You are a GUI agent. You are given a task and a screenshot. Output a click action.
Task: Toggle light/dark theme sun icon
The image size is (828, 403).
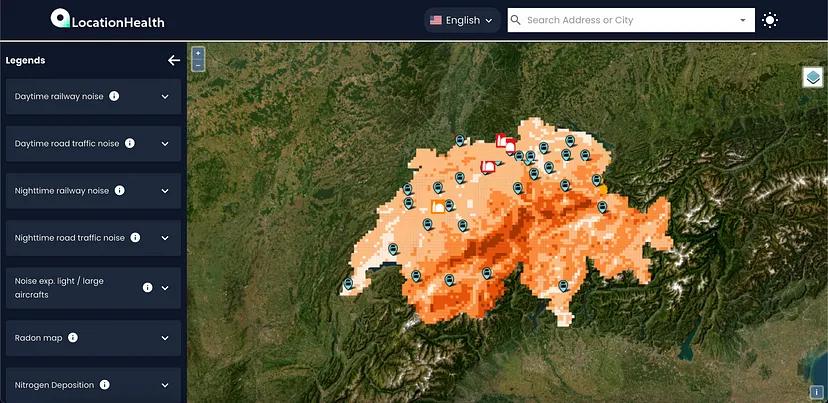[x=770, y=20]
